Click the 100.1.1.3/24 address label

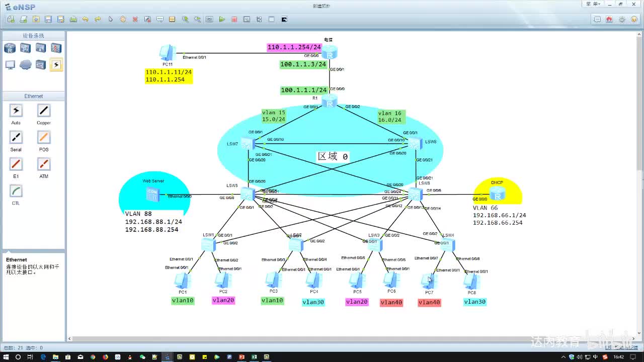click(303, 64)
